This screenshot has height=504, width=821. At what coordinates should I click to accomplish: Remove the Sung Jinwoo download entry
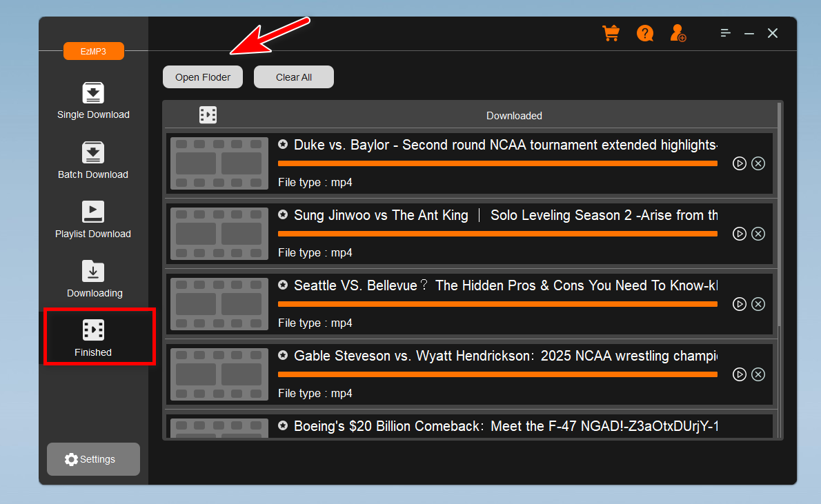(758, 234)
